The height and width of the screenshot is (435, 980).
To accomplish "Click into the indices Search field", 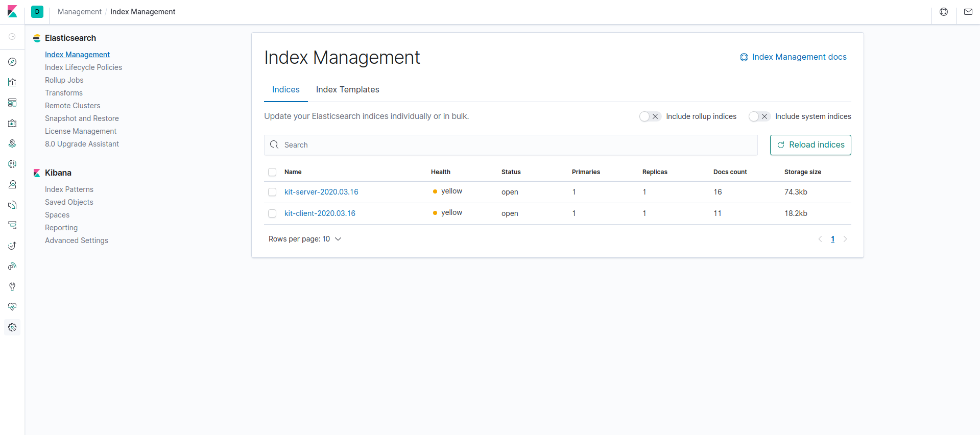I will click(511, 145).
